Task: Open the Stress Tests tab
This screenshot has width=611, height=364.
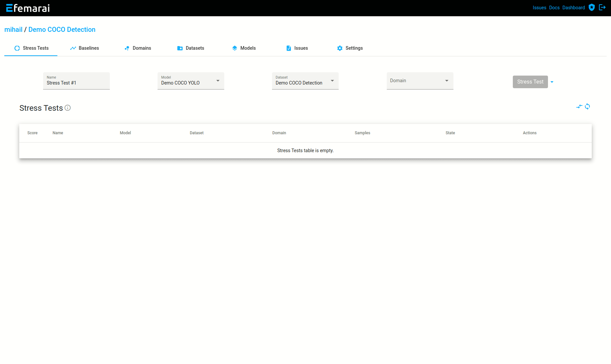Action: click(x=31, y=48)
